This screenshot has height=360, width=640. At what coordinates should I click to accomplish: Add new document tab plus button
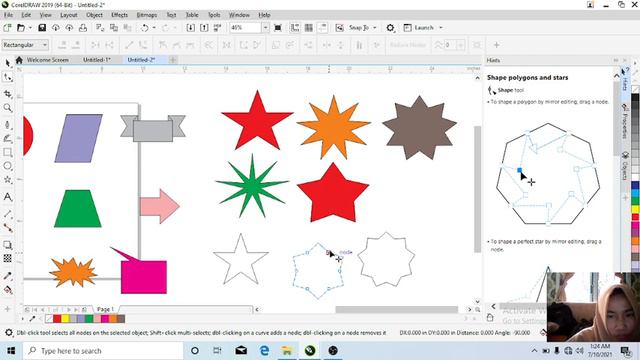173,60
